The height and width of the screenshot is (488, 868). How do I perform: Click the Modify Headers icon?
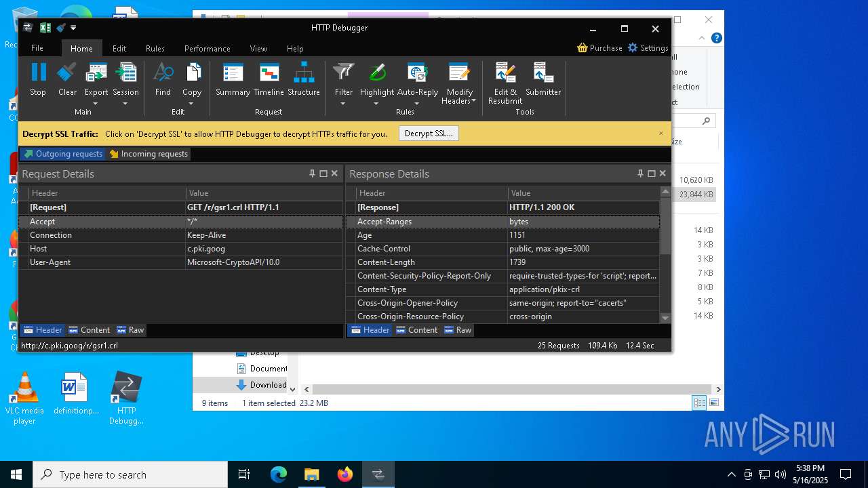[x=459, y=72]
